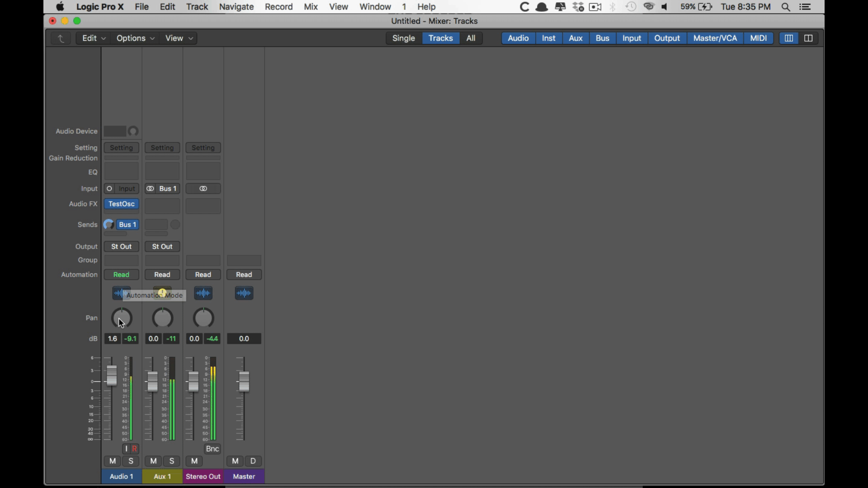Toggle mono input format on Audio 1
This screenshot has width=868, height=488.
(x=109, y=188)
